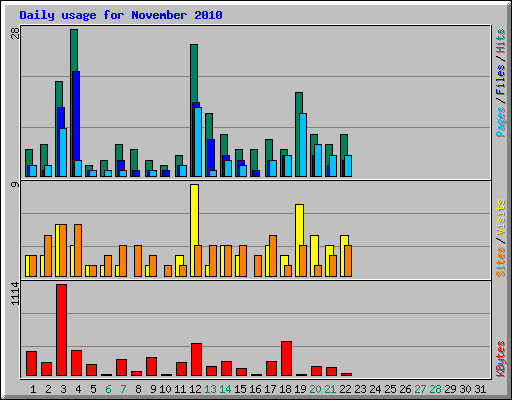Select day label '16' on the x-axis

point(255,389)
